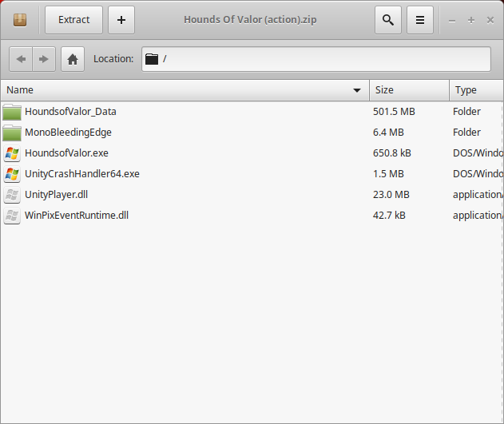Click Folder type of HoundsofValor_Data row

point(466,112)
